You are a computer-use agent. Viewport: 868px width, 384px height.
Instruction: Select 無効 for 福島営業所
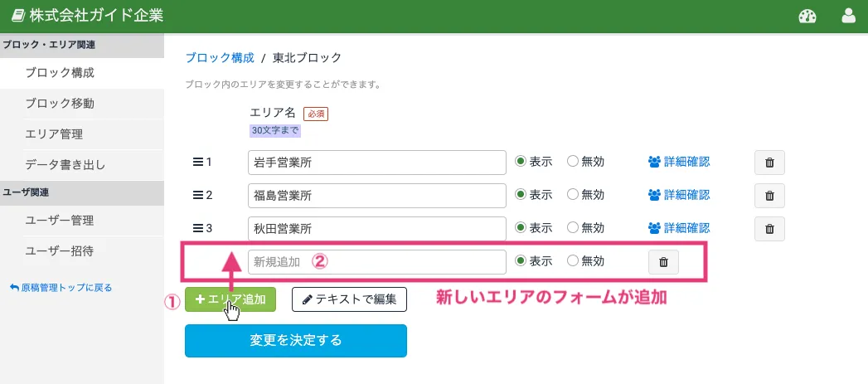573,195
